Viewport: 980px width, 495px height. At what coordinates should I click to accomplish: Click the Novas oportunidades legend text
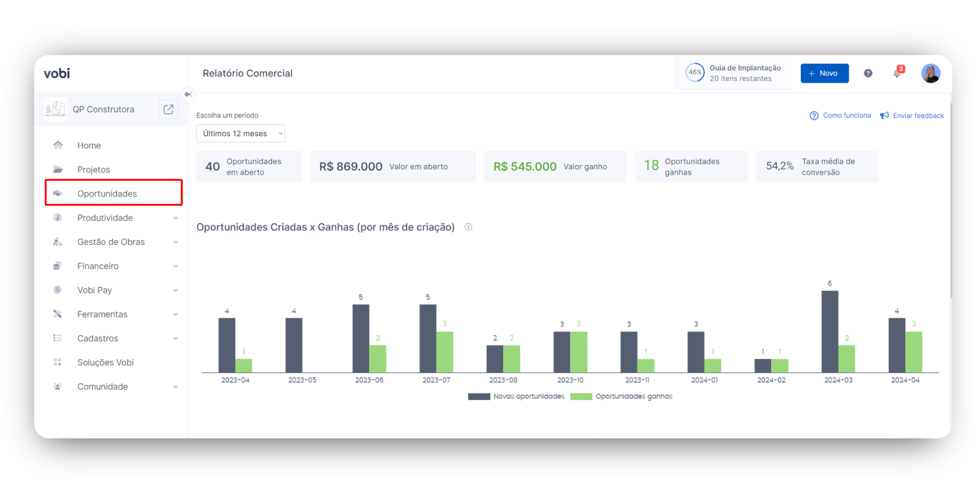tap(529, 397)
